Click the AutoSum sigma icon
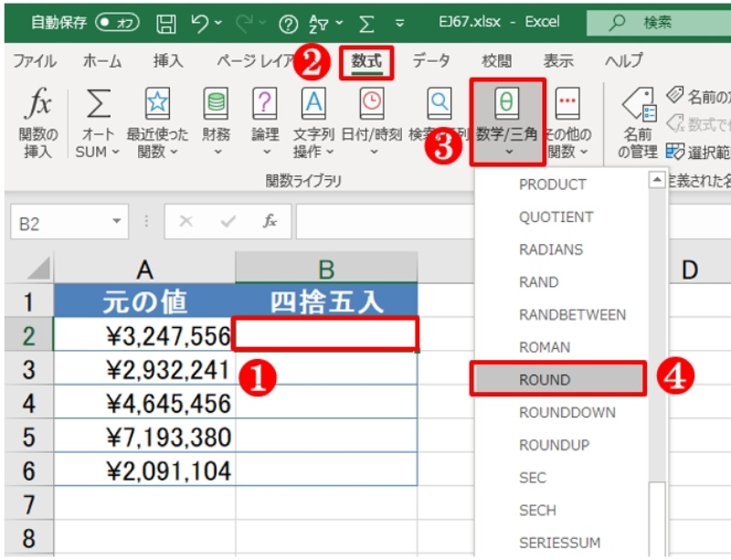731x560 pixels. 98,106
